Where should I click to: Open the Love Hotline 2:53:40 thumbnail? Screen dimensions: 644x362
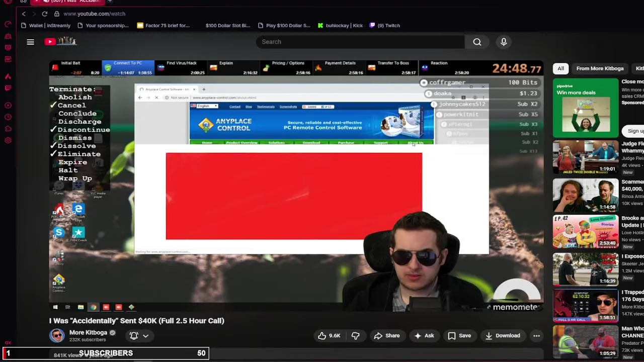[x=586, y=232]
